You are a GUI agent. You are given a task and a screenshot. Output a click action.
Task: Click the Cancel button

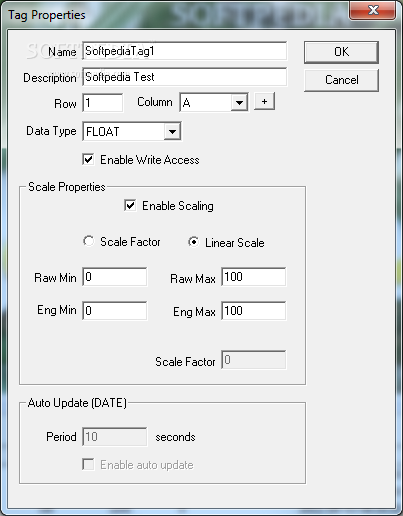coord(341,80)
